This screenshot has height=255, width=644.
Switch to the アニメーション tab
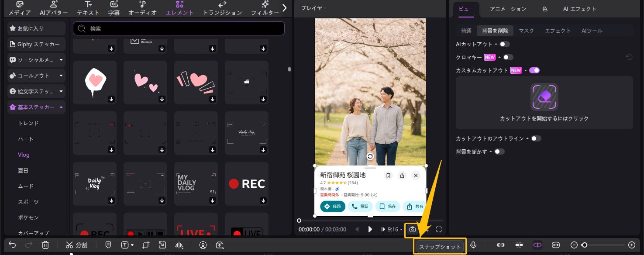point(508,9)
